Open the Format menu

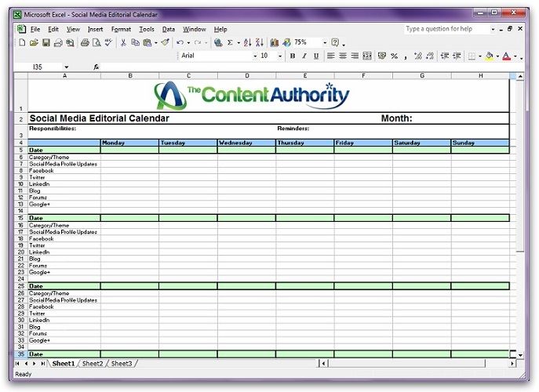(x=121, y=30)
